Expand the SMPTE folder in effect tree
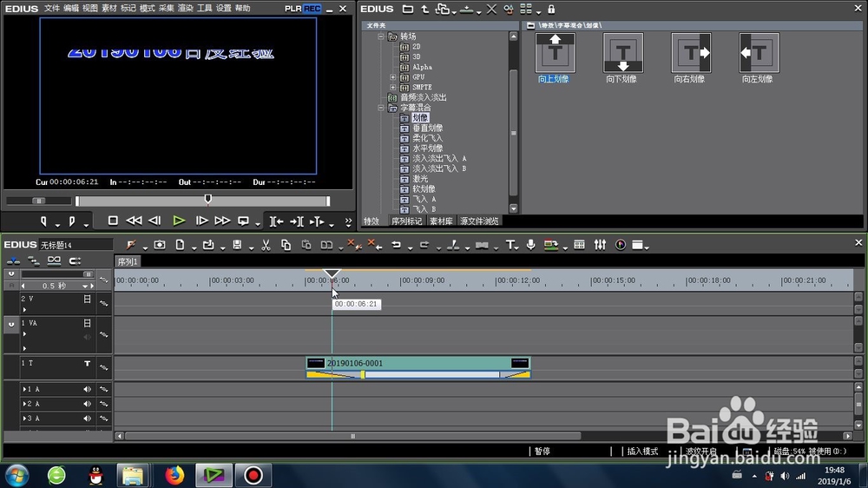This screenshot has height=488, width=868. [393, 87]
